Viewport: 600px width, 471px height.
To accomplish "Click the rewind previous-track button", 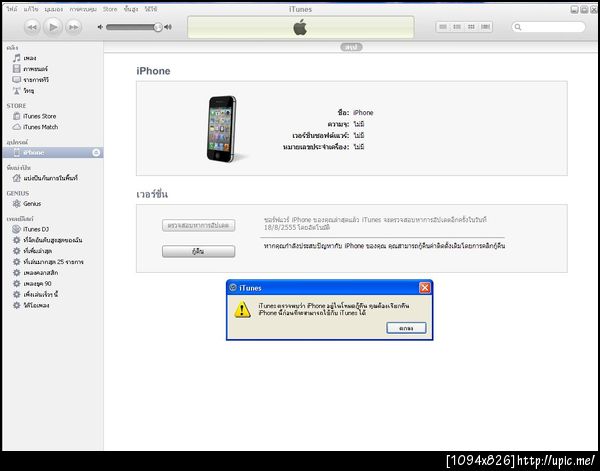I will tap(32, 27).
